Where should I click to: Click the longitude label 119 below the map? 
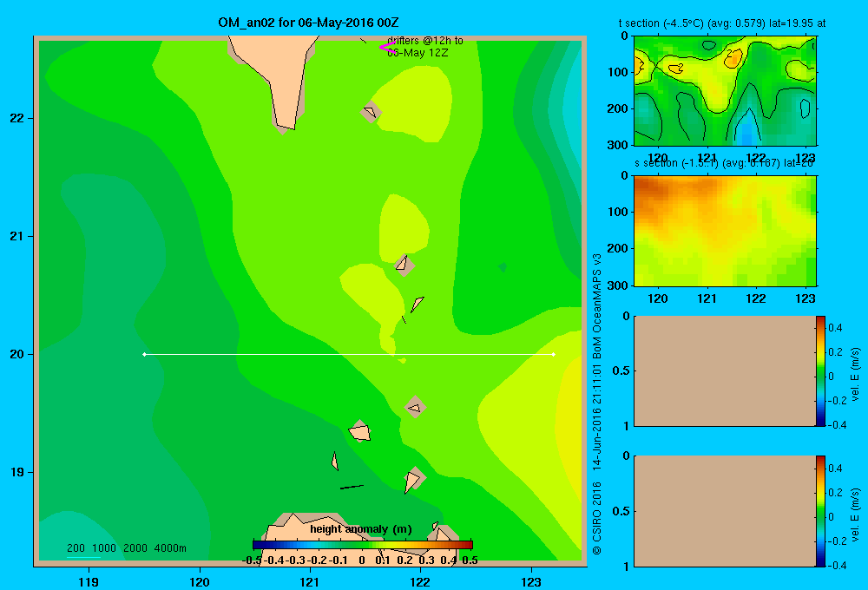pos(89,581)
